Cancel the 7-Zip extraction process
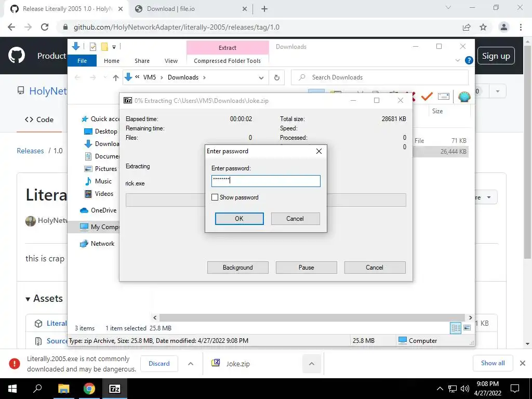Screen dimensions: 532x399 pyautogui.click(x=375, y=268)
